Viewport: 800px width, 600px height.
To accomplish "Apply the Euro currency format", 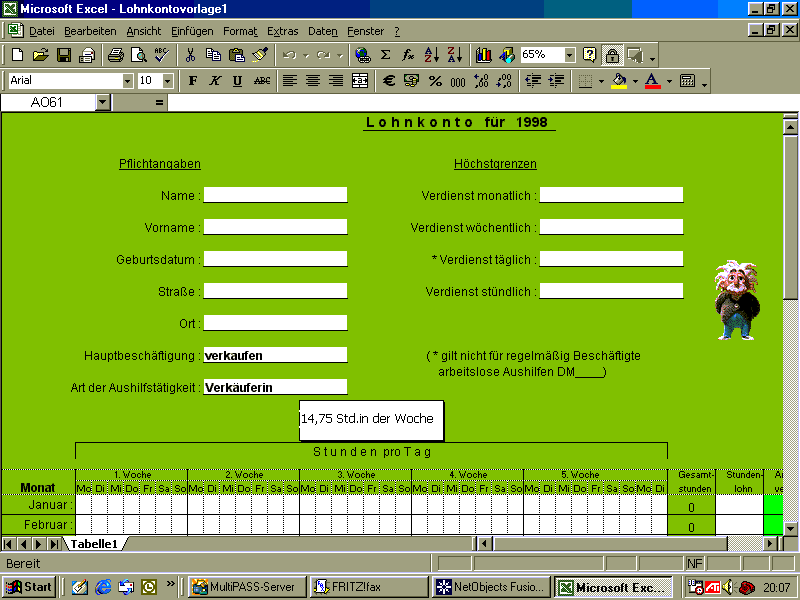I will click(389, 81).
